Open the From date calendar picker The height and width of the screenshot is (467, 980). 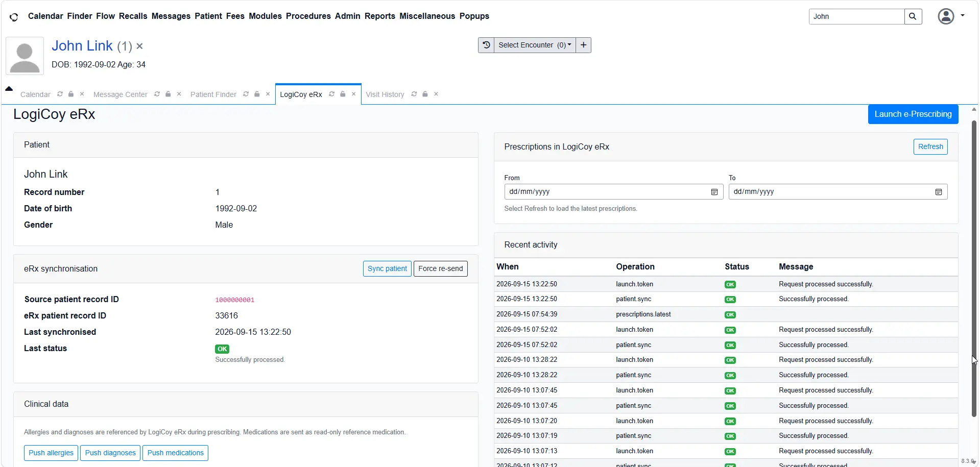(x=714, y=192)
